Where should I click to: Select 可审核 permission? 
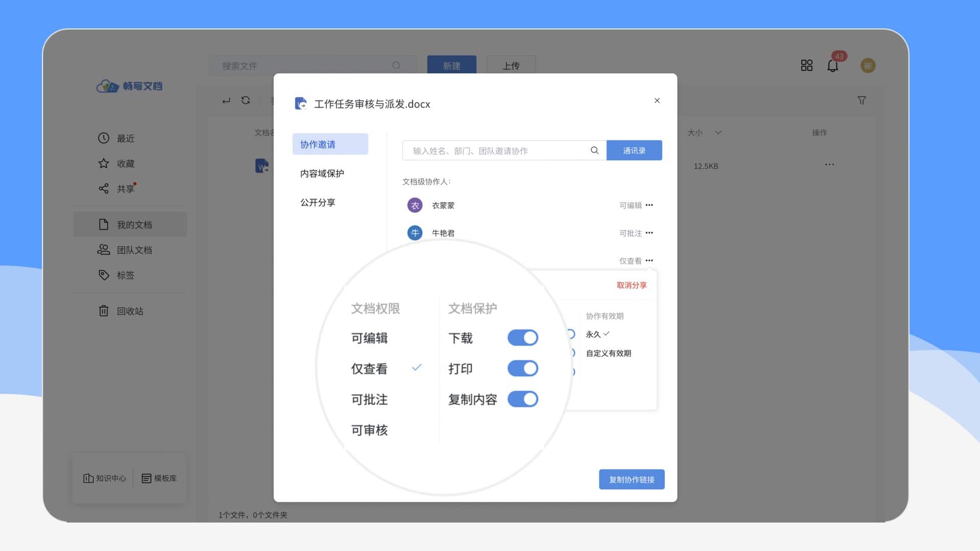(x=370, y=430)
